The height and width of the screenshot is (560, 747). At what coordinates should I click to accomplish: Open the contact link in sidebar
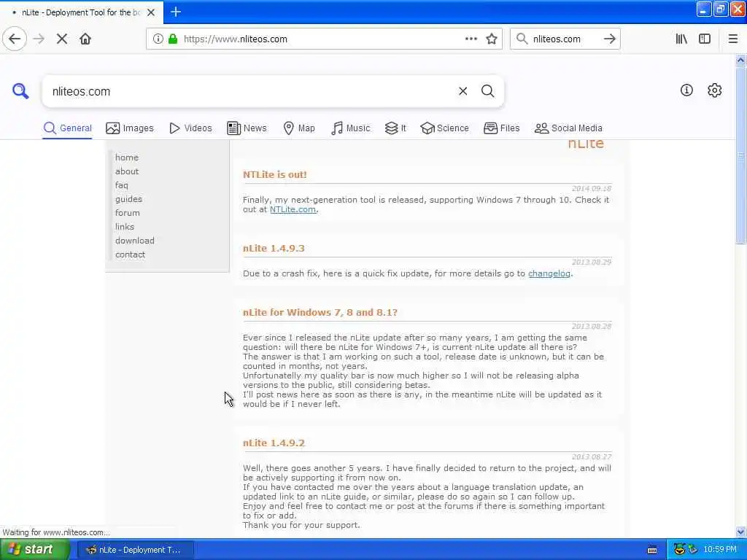coord(130,254)
